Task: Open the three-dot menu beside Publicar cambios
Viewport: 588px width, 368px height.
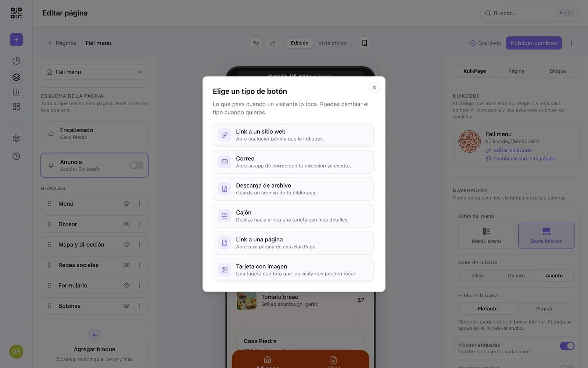Action: (x=571, y=43)
